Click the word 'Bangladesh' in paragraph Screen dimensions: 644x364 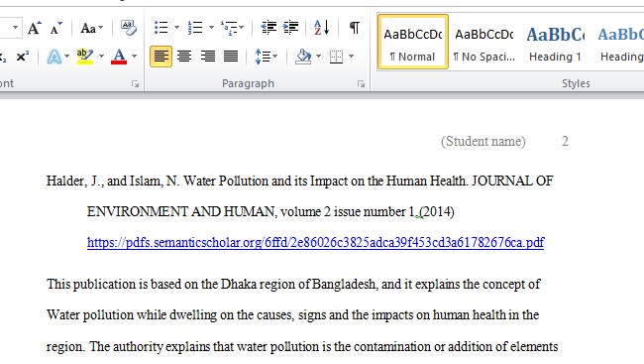pos(344,285)
